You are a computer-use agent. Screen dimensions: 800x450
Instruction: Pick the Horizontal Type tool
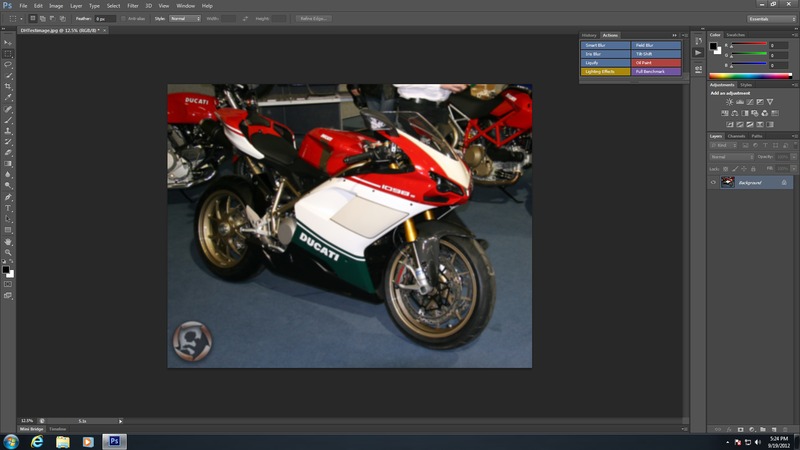[x=8, y=208]
